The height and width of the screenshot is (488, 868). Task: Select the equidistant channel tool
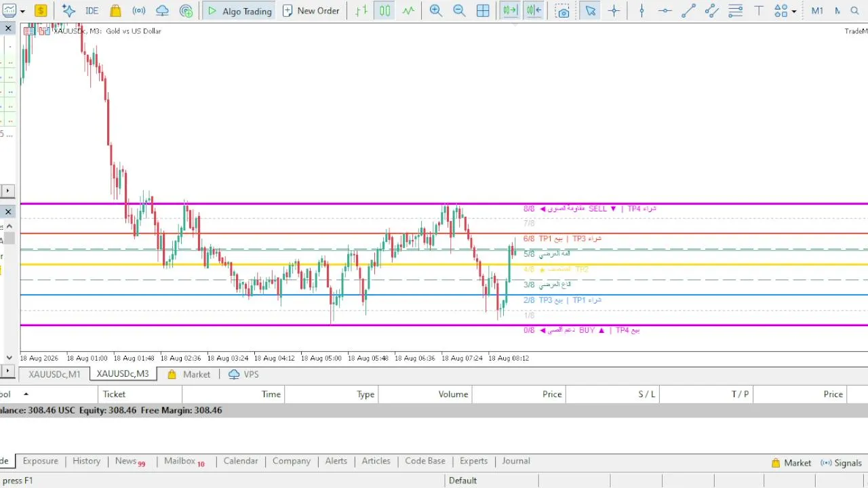[x=711, y=11]
